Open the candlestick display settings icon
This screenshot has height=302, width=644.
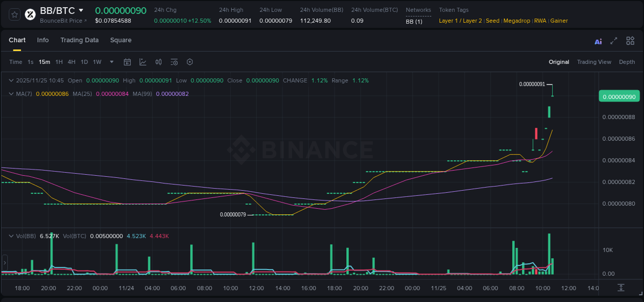(158, 62)
